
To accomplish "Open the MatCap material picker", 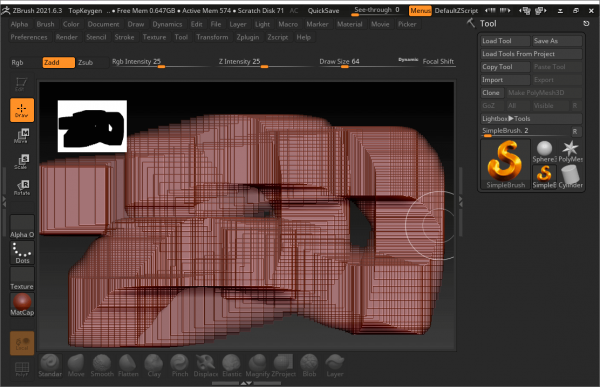I will [22, 305].
